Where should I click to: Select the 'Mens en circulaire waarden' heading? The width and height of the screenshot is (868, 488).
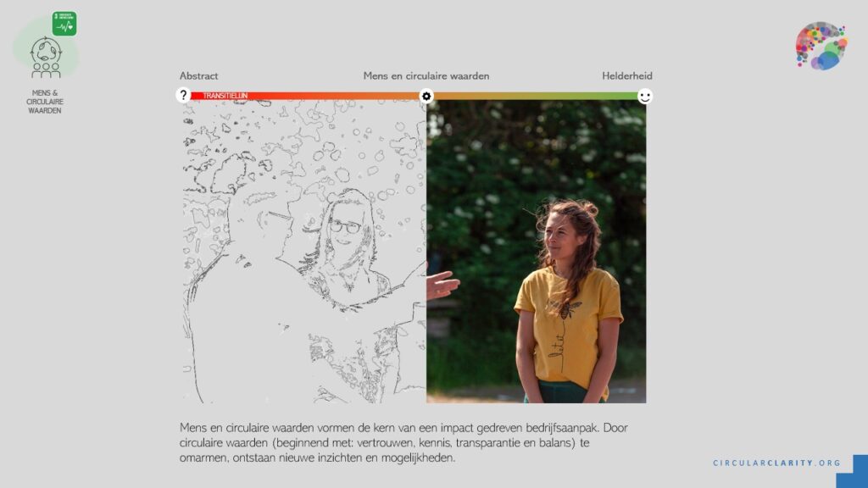coord(426,76)
